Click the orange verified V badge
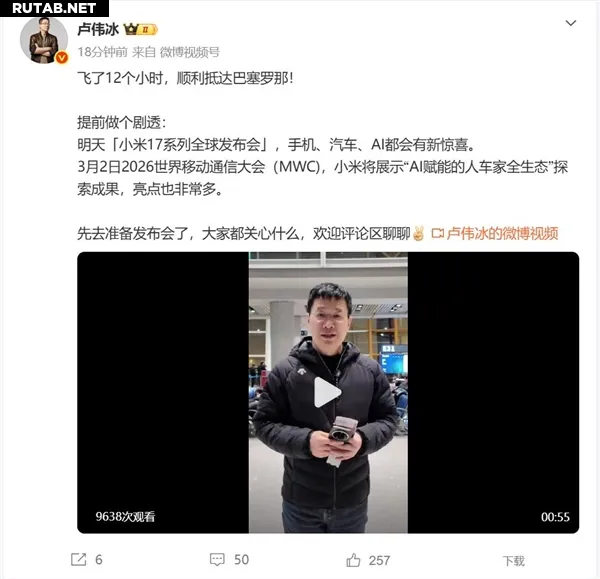 (x=62, y=57)
